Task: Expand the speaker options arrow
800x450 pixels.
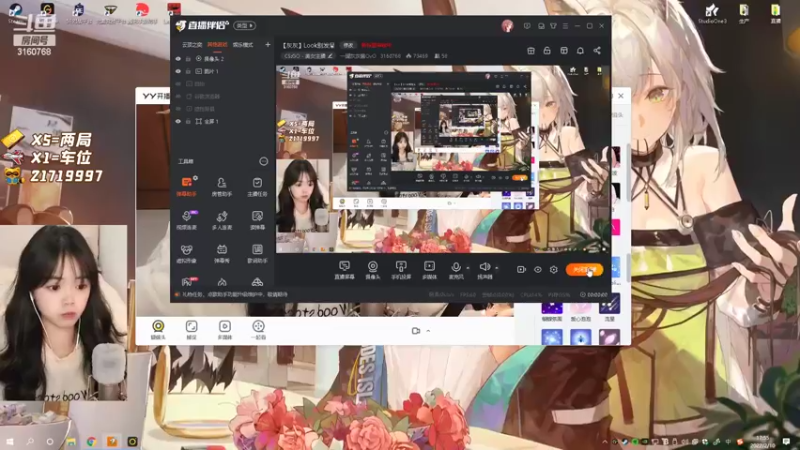Action: [496, 268]
